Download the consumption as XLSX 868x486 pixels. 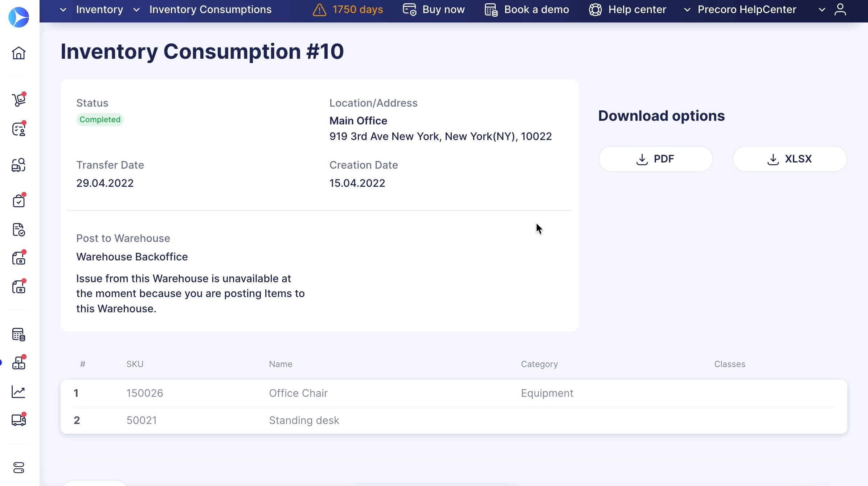(x=790, y=159)
